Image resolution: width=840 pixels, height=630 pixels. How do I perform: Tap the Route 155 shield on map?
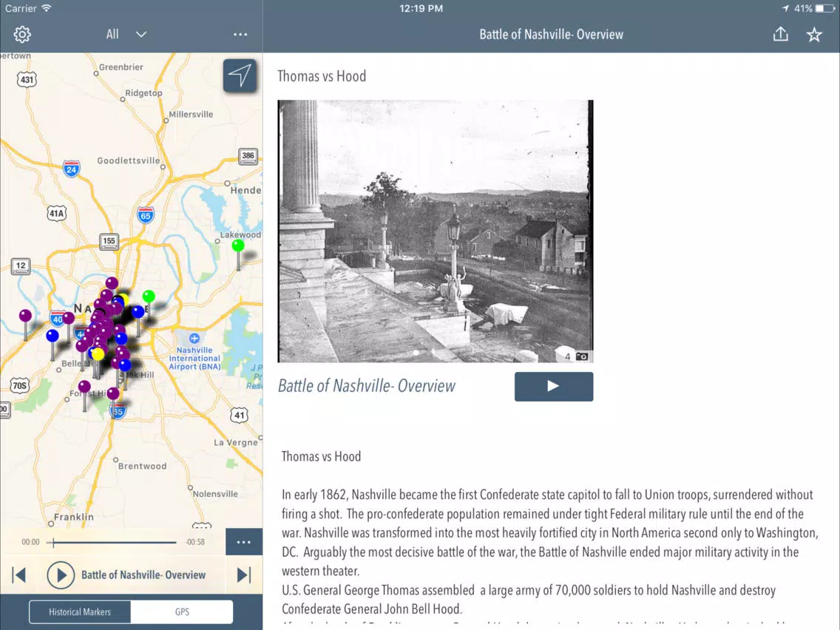(109, 240)
